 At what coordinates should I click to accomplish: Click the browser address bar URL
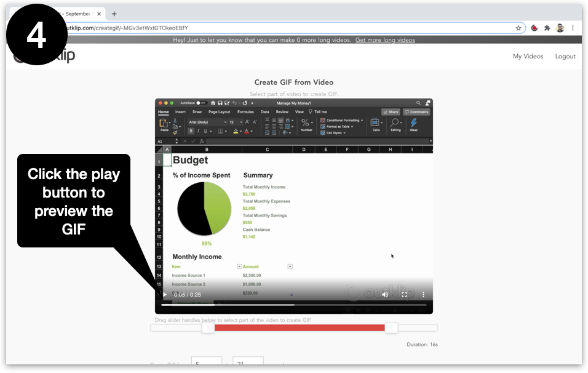click(x=127, y=28)
